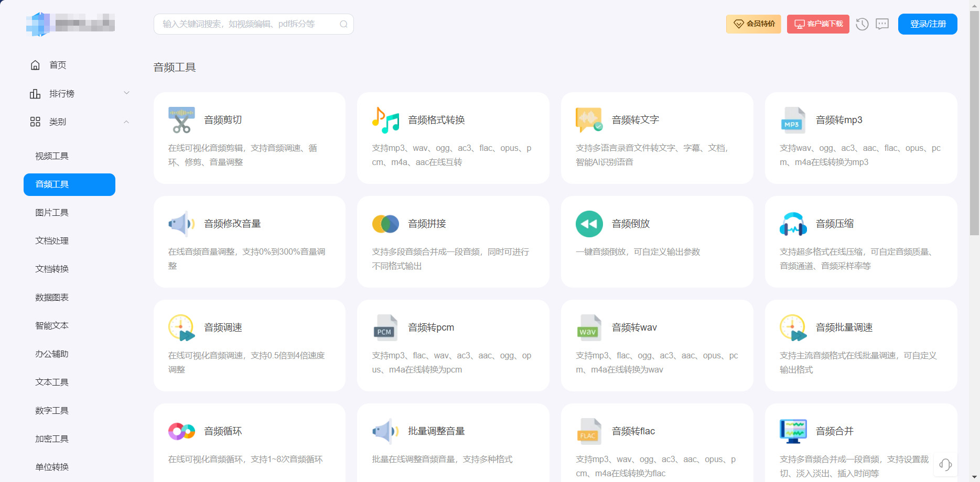Click the 首页 home icon
Image resolution: width=980 pixels, height=482 pixels.
point(35,65)
